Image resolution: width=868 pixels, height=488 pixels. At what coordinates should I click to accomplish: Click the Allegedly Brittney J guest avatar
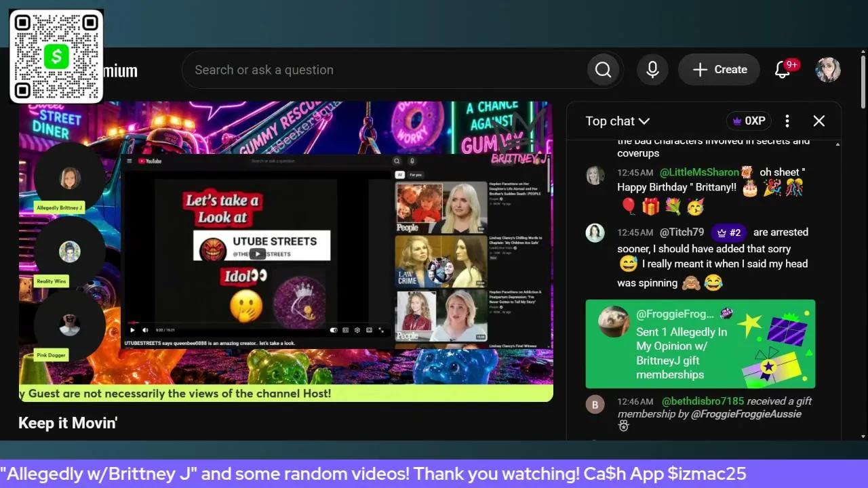point(70,178)
